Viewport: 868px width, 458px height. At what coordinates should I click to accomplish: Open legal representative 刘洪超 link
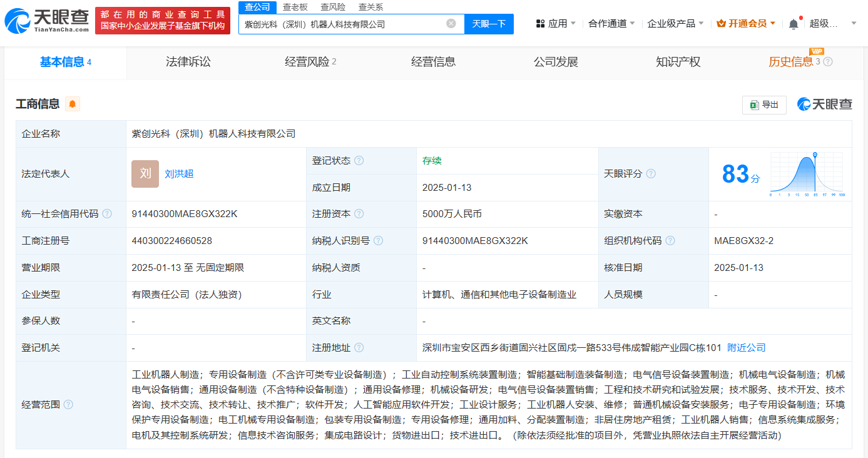[179, 174]
